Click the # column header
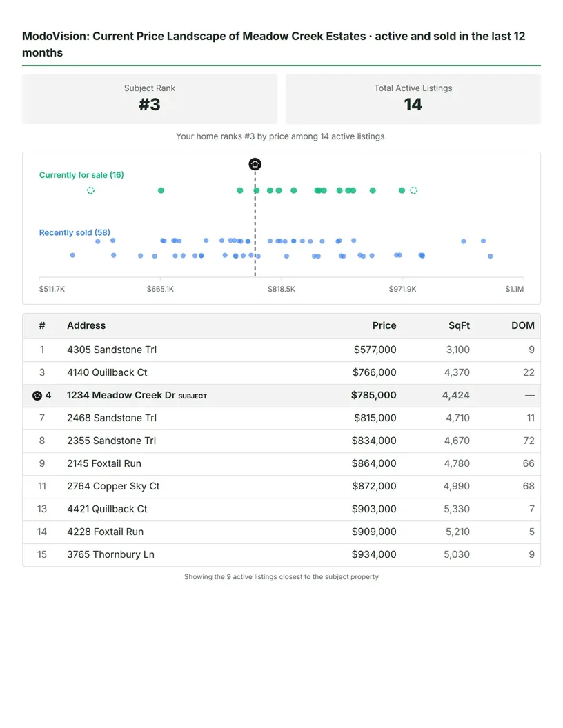 click(42, 325)
